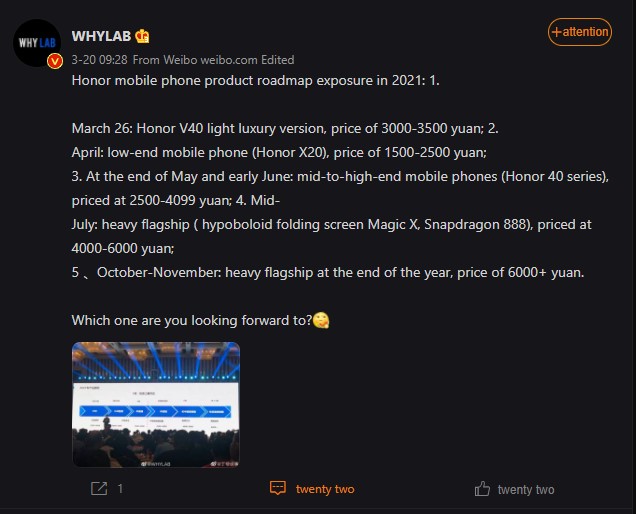Click the blue timeline bar in photo
636x514 pixels.
point(156,411)
